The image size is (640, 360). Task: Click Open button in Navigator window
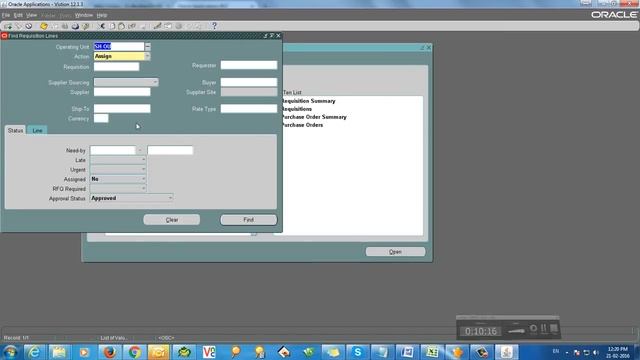(395, 252)
